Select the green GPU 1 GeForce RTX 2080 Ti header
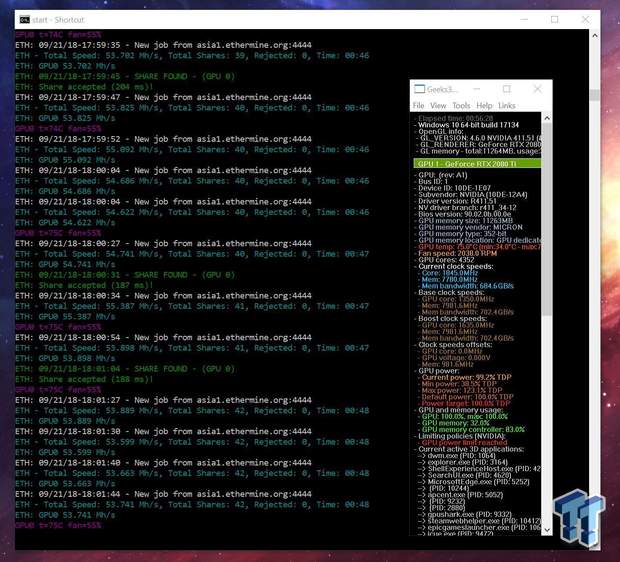 (477, 162)
